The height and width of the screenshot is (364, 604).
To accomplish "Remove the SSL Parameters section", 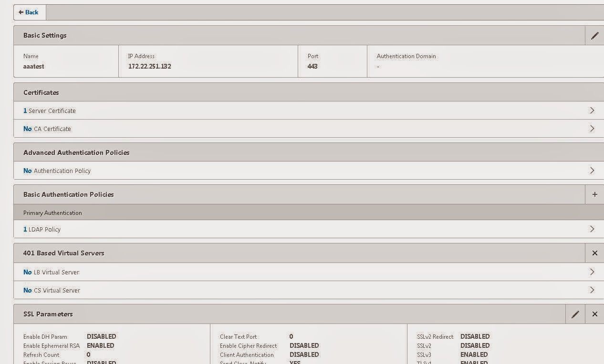I will 594,314.
